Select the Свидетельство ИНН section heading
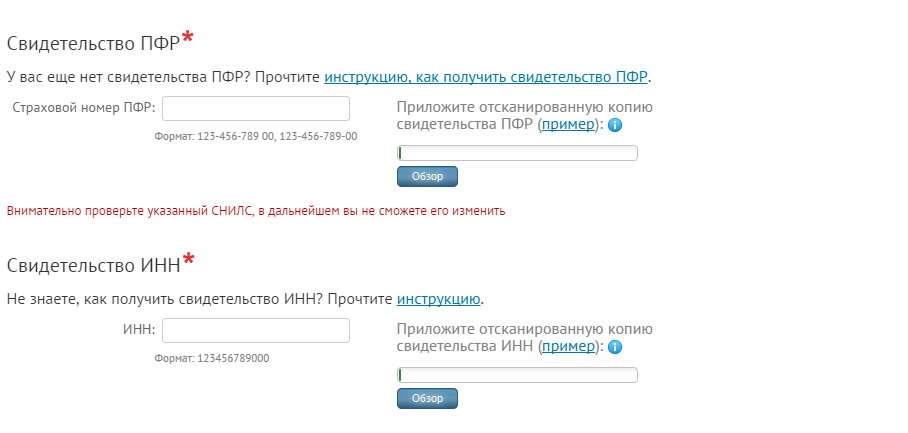Viewport: 908px width, 433px height. tap(101, 265)
